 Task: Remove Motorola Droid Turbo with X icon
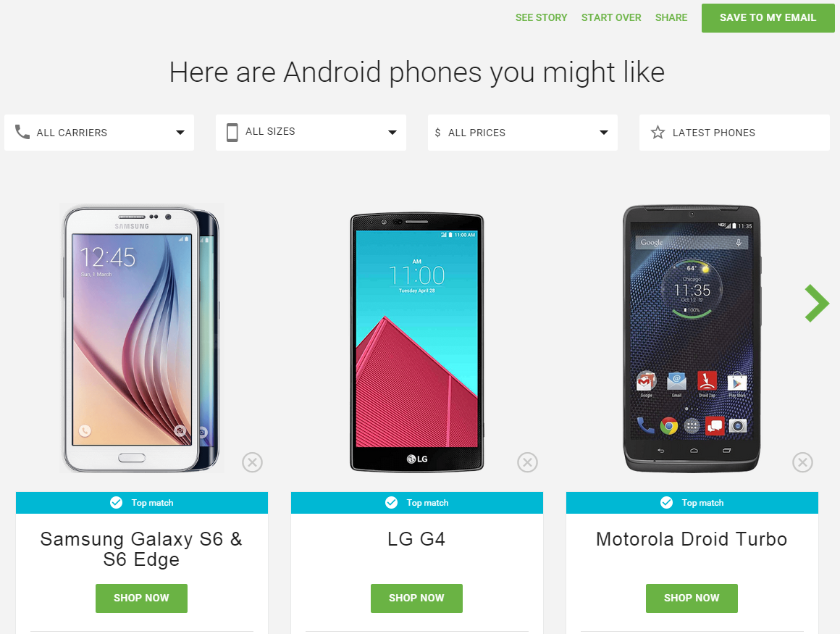802,462
